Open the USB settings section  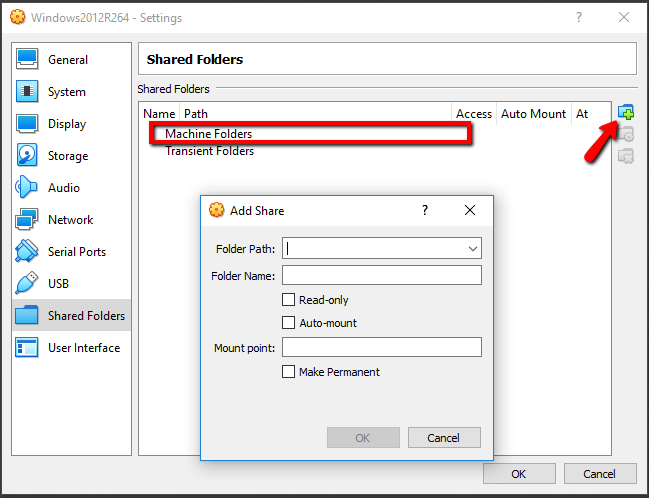click(x=58, y=284)
